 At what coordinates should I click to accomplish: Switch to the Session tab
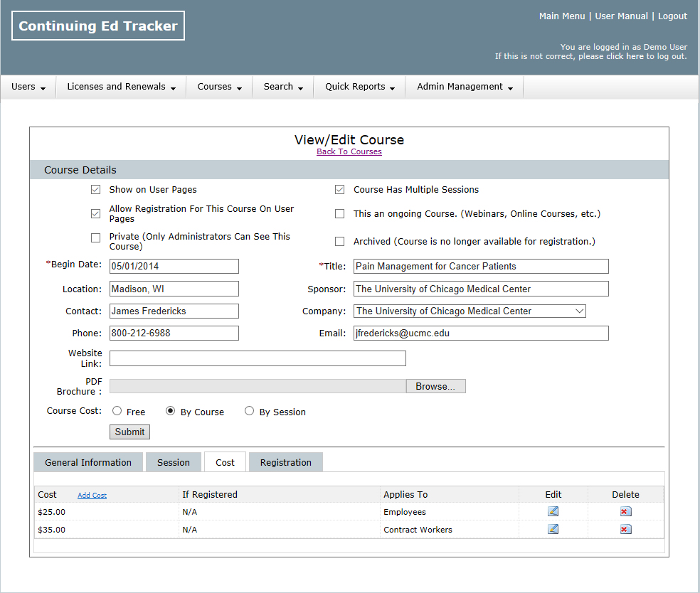click(174, 462)
